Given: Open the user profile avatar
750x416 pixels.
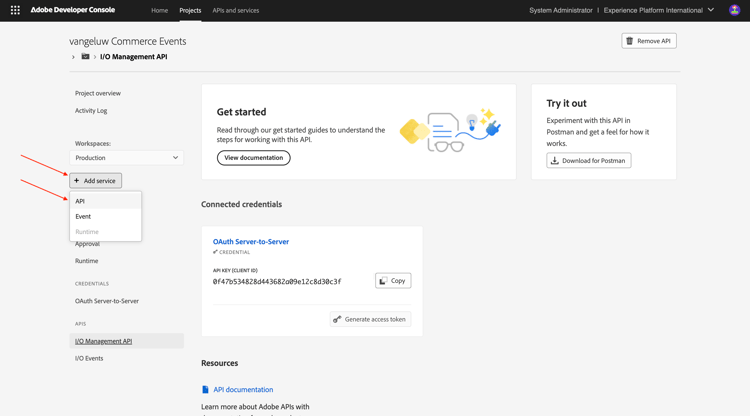Looking at the screenshot, I should pyautogui.click(x=734, y=10).
